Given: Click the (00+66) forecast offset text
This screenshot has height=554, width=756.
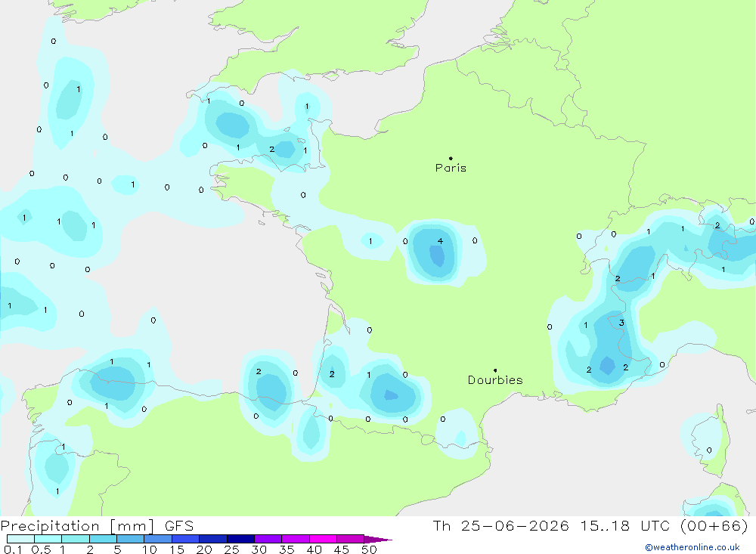Looking at the screenshot, I should (x=714, y=526).
